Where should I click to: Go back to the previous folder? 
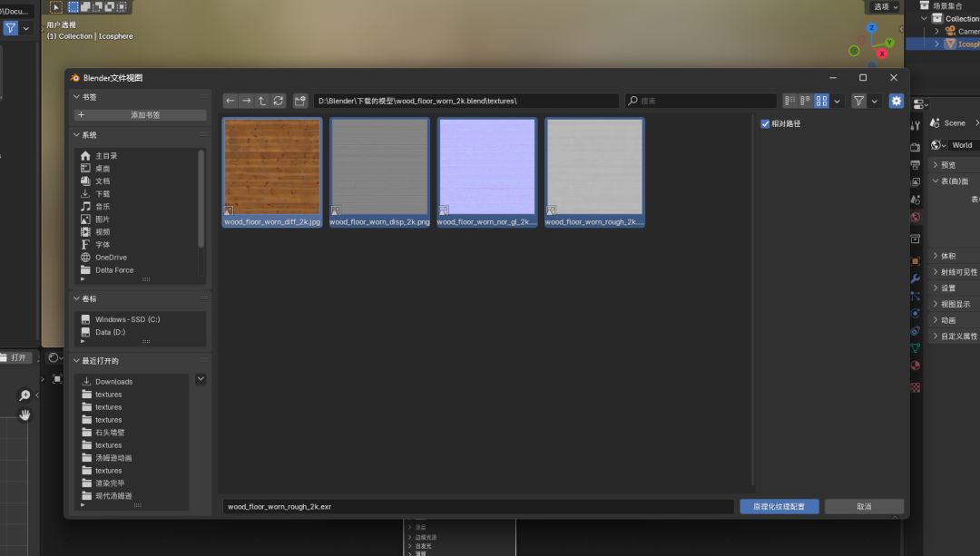230,101
